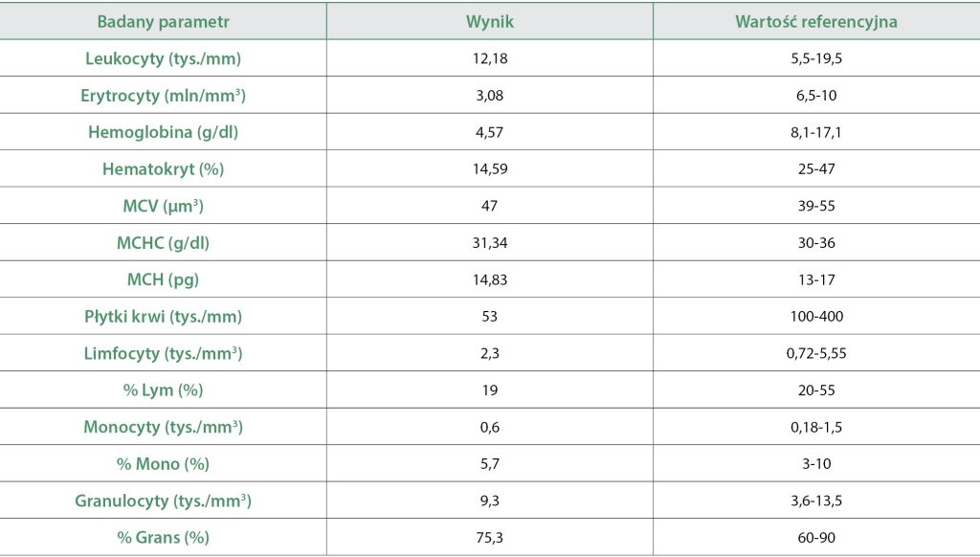Select the Erytrocyty row label
980x557 pixels.
pos(163,96)
